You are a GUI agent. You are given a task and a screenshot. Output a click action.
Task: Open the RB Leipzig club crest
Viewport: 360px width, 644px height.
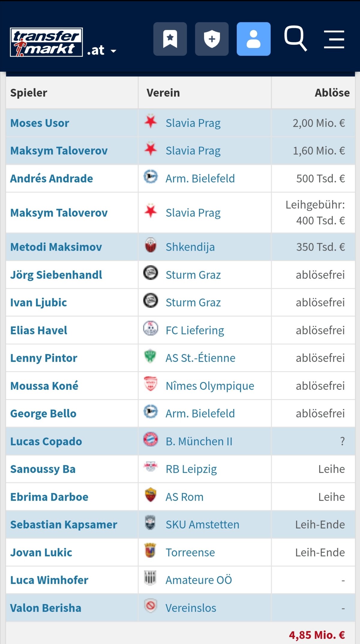point(151,467)
